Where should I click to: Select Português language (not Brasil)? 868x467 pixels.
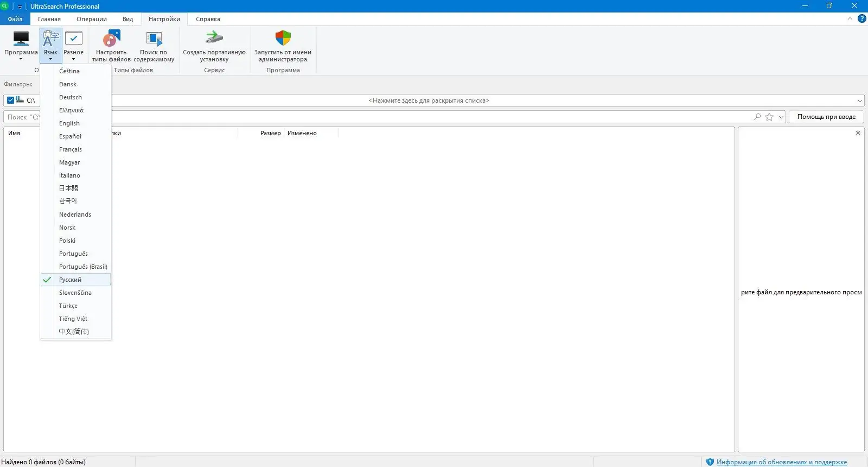pyautogui.click(x=76, y=254)
